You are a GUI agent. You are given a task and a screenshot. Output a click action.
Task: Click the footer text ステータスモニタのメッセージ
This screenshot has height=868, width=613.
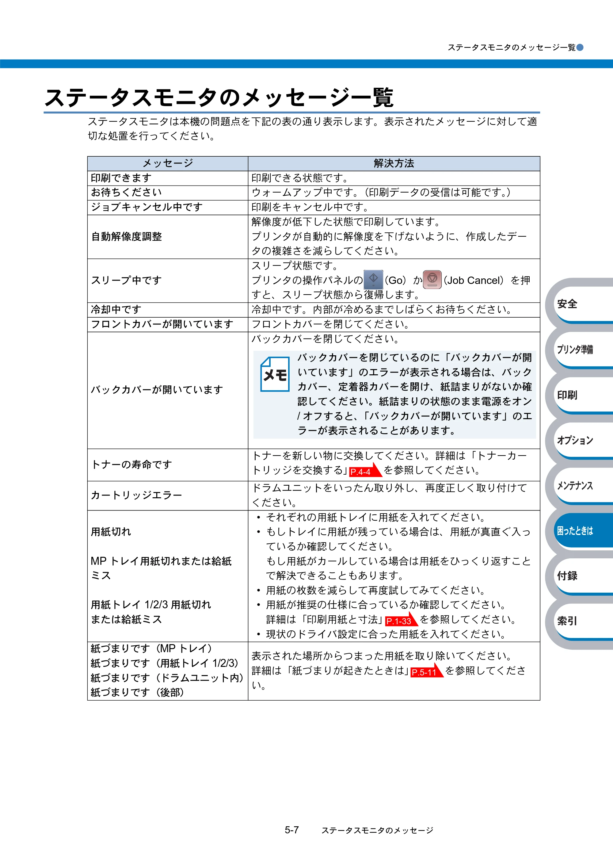click(x=377, y=831)
